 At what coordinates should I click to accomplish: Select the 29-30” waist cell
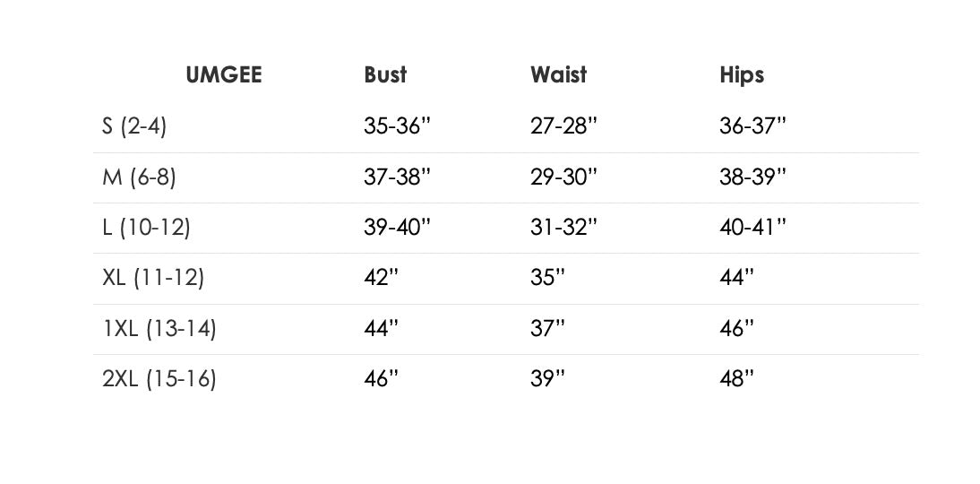coord(563,177)
